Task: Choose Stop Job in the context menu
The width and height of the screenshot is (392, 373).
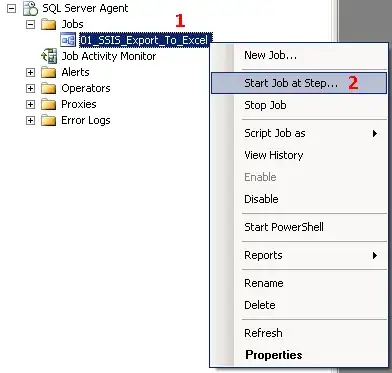Action: [x=299, y=105]
